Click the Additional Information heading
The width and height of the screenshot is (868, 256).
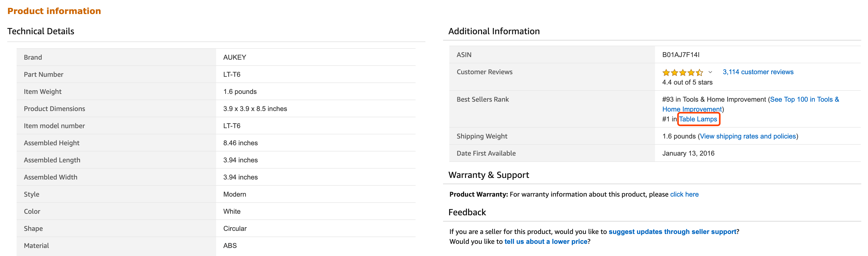click(494, 31)
